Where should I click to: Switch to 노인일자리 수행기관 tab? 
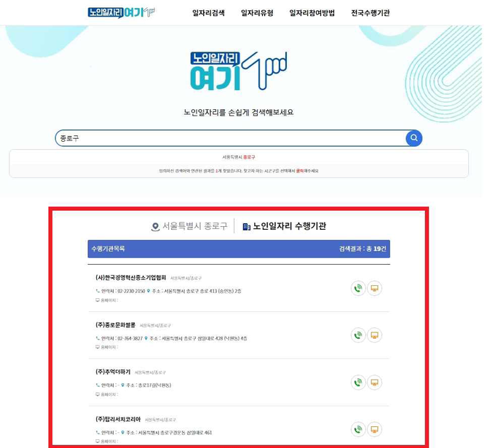[x=284, y=226]
